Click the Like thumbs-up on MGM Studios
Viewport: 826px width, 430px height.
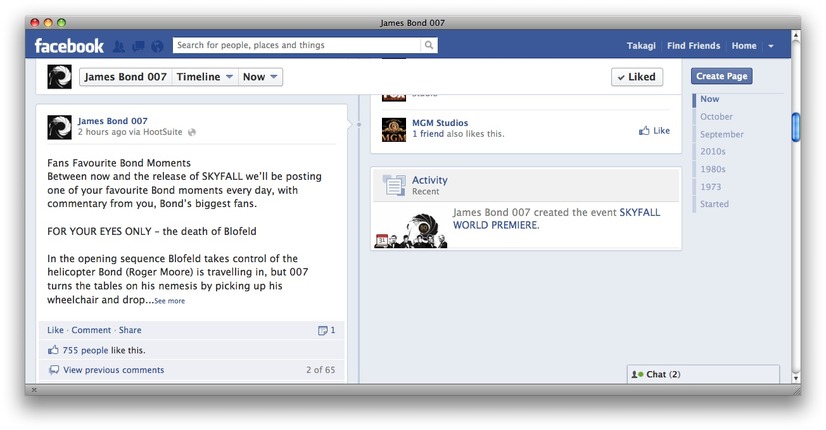click(644, 131)
